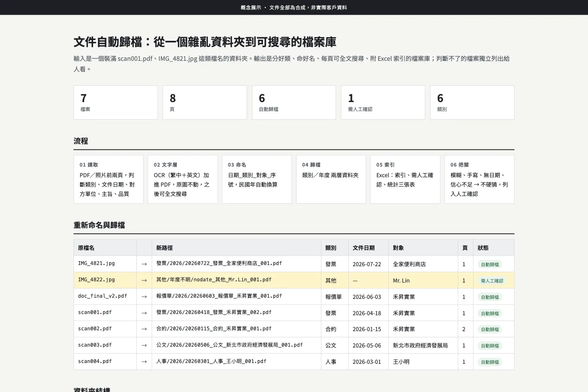The image size is (588, 392).
Task: Select the 7 檔案 summary card
Action: [x=116, y=102]
